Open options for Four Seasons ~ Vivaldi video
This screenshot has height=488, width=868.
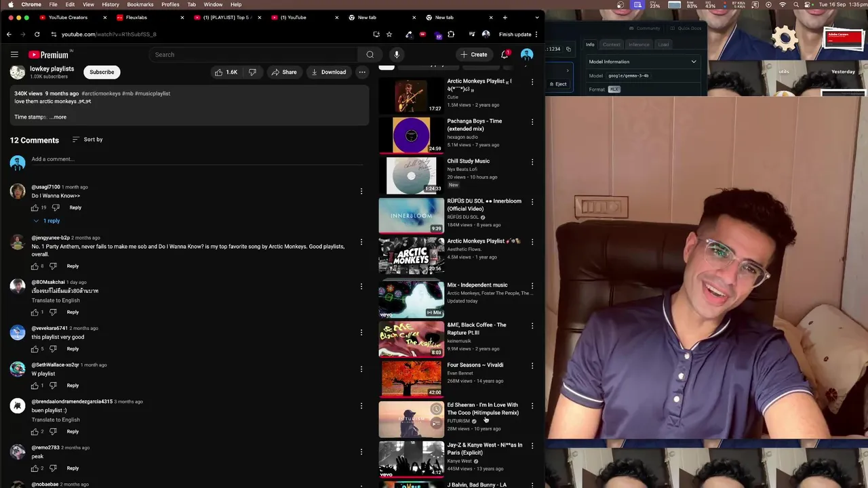(532, 365)
